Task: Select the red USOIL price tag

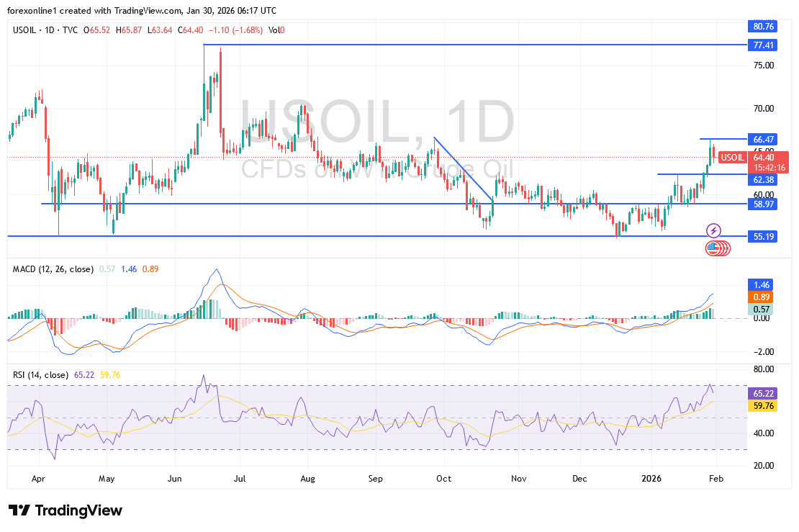Action: (733, 158)
